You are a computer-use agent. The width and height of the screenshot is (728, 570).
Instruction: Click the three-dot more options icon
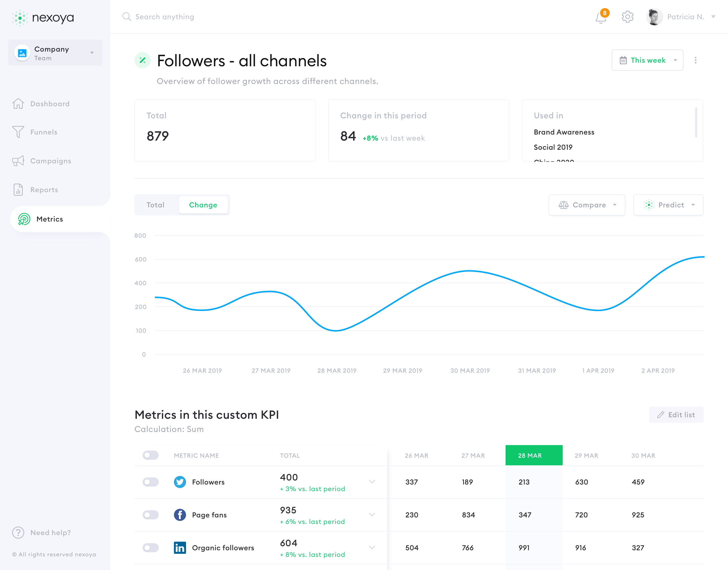click(x=695, y=60)
